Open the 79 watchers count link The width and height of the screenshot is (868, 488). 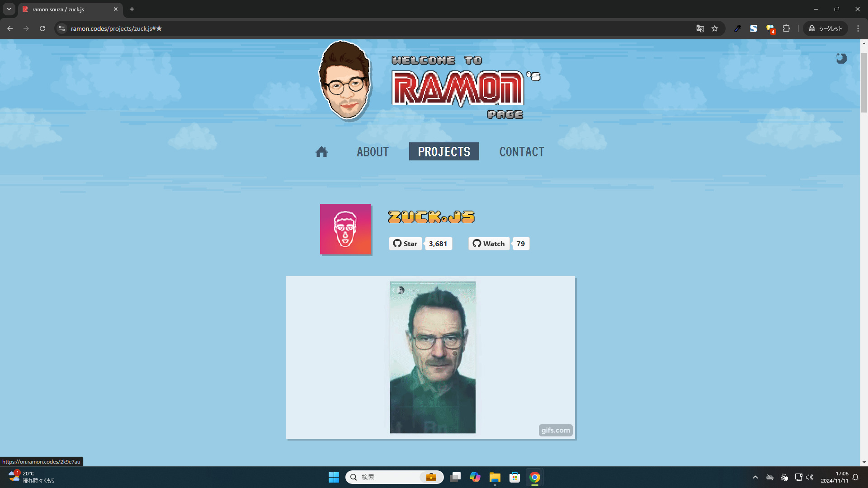(520, 244)
